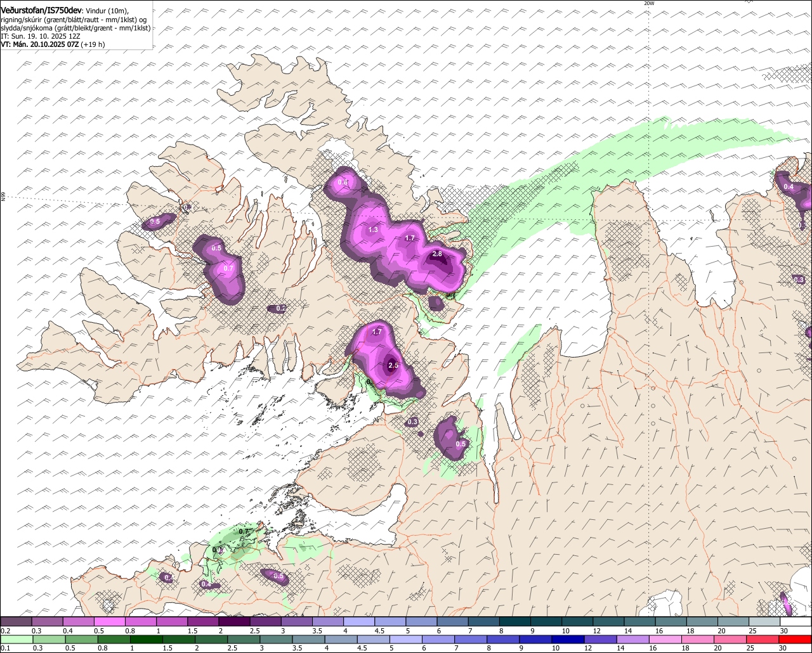Click the 1.3 precipitation value label
812x653 pixels.
(x=373, y=230)
